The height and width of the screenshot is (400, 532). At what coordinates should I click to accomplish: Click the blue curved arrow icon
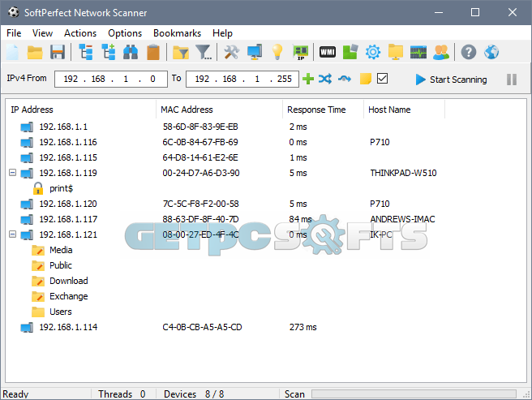[x=345, y=79]
